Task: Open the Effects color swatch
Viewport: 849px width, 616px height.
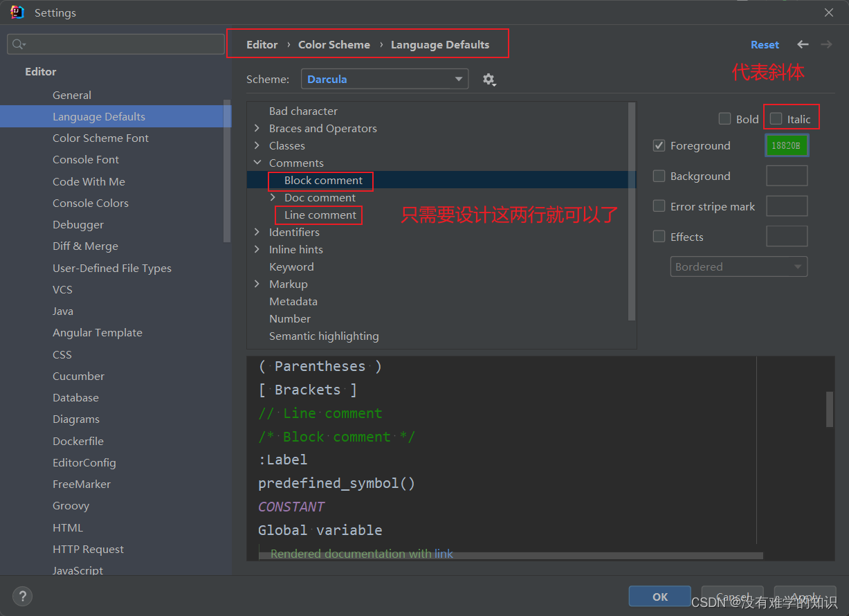Action: pyautogui.click(x=787, y=236)
